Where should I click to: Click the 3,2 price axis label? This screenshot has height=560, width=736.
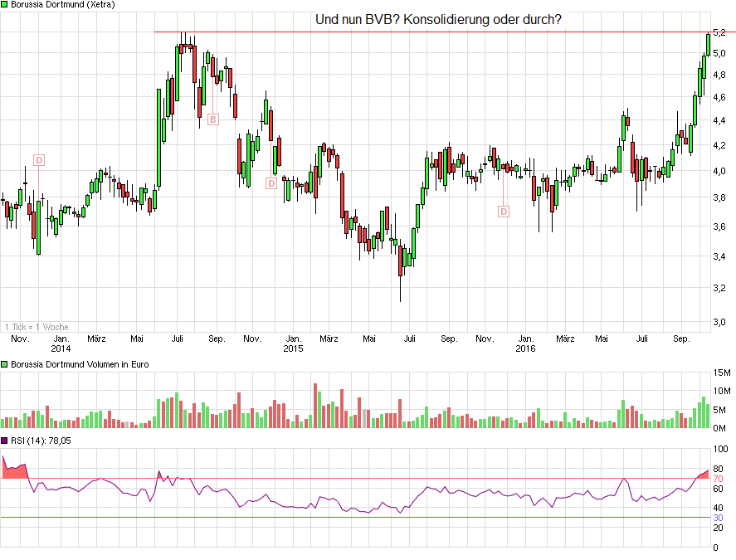[x=719, y=288]
